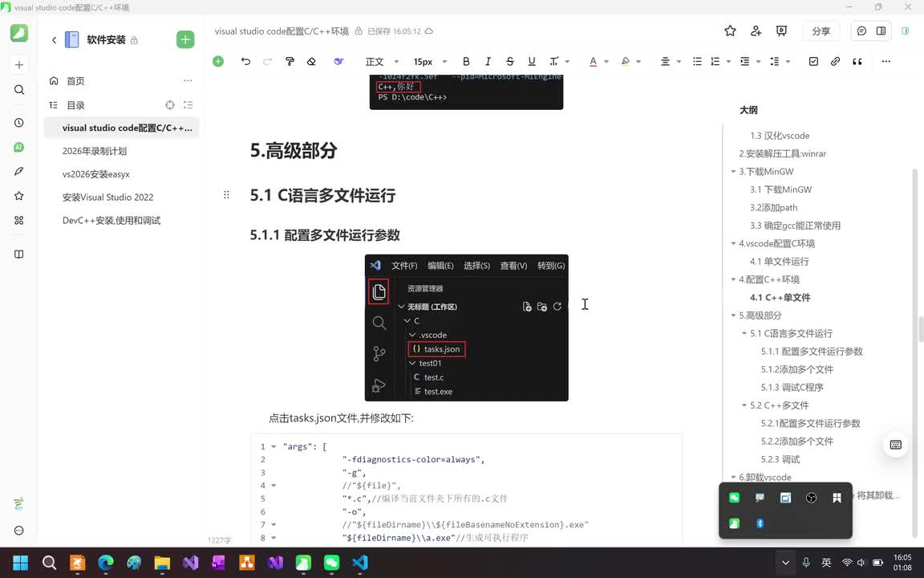
Task: Open recent history clock icon
Action: pyautogui.click(x=19, y=123)
